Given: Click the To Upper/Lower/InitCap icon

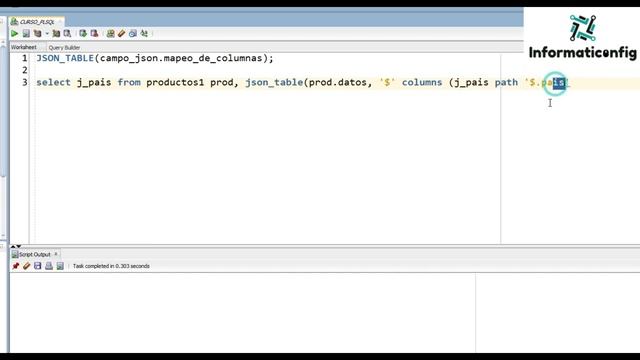Looking at the screenshot, I should [144, 33].
